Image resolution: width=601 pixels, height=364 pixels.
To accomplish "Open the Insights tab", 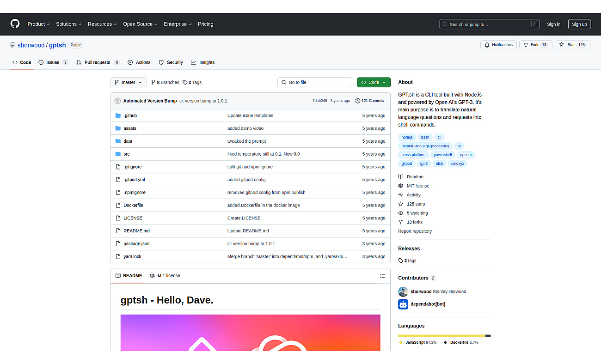I will point(203,62).
